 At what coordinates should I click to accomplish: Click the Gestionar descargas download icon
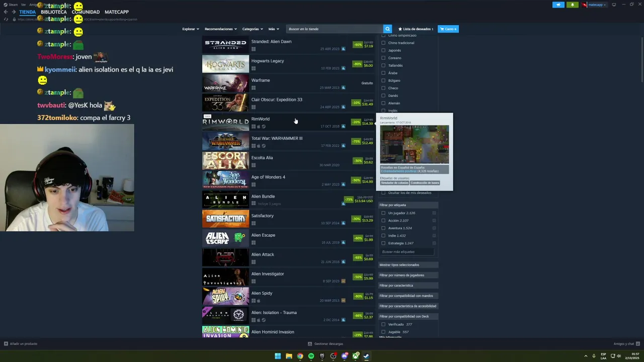[x=310, y=344]
